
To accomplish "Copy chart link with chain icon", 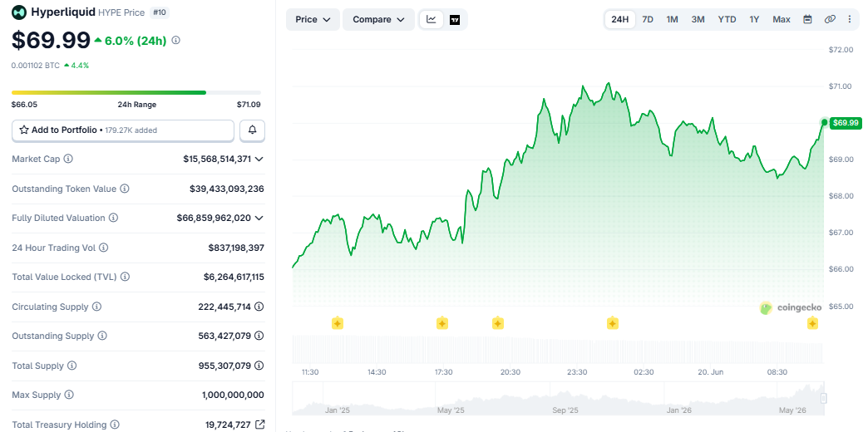I will [829, 19].
